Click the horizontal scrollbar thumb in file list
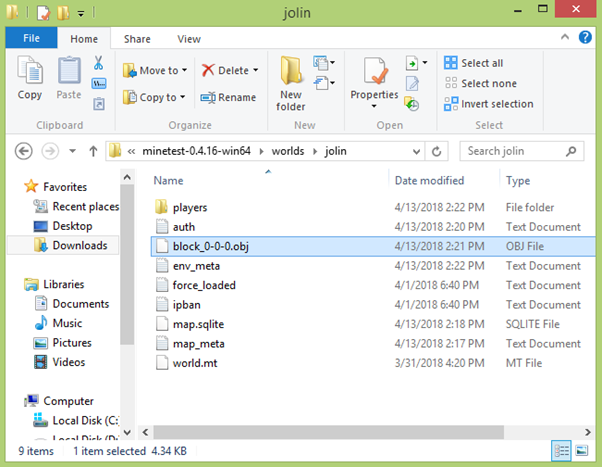This screenshot has height=467, width=602. [x=329, y=432]
